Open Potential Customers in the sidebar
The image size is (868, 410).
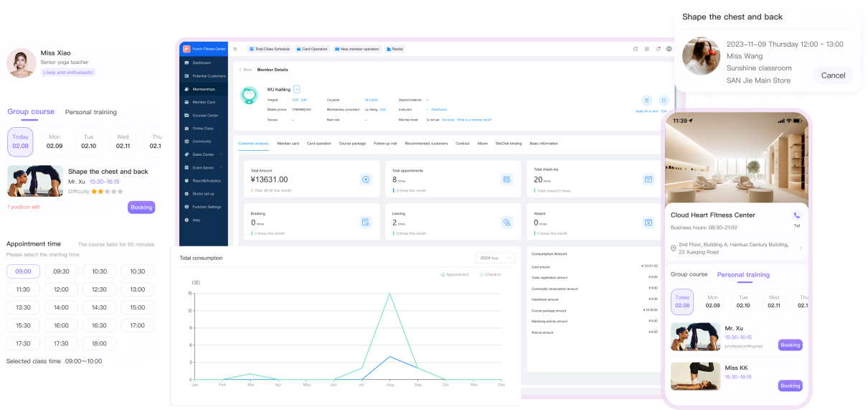coord(204,76)
